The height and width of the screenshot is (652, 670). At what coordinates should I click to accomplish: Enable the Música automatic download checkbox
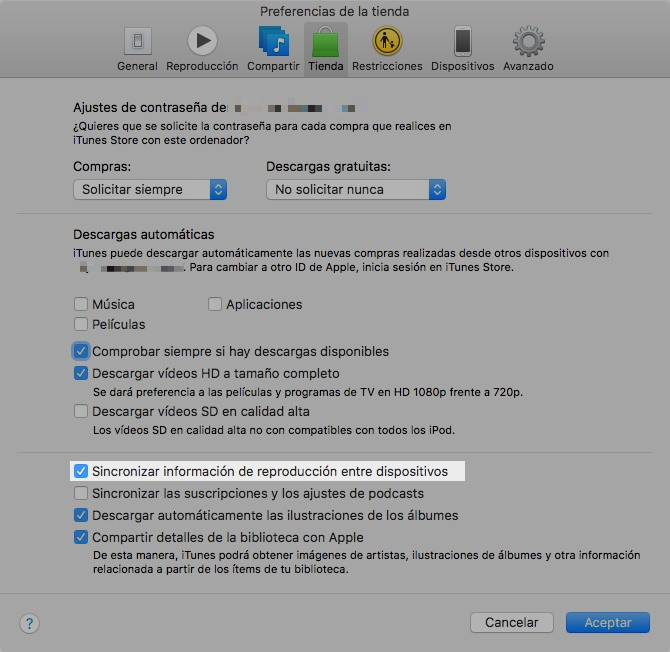(x=81, y=304)
